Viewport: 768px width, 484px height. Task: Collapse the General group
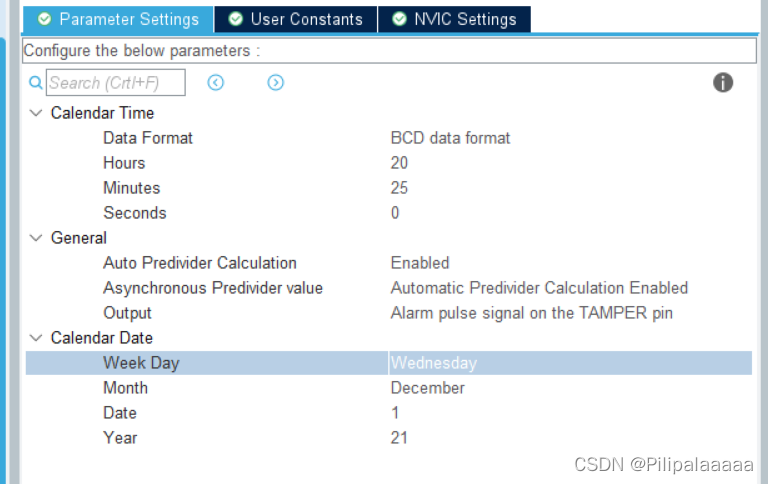36,238
